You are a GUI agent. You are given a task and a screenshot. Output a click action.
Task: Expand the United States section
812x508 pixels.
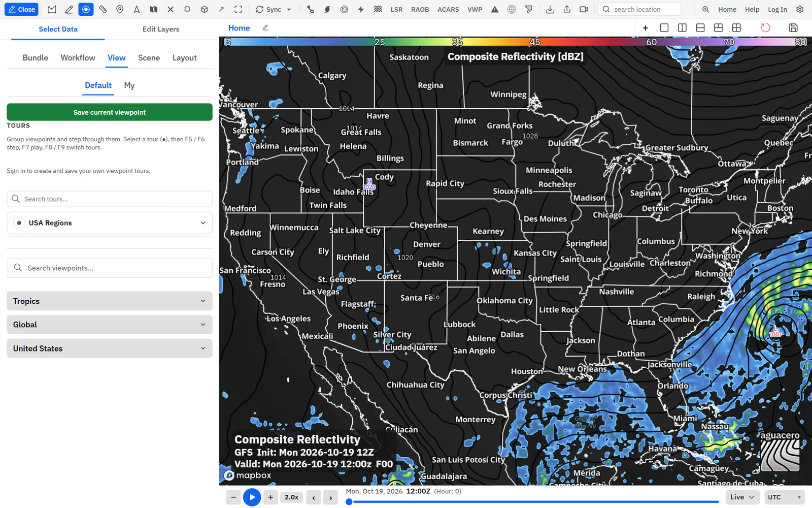click(110, 348)
